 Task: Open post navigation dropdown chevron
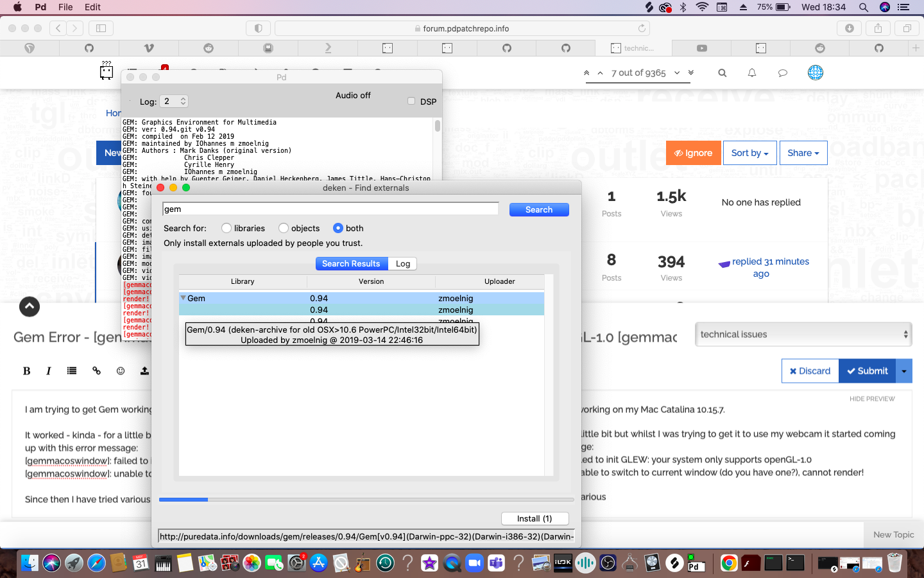[677, 73]
